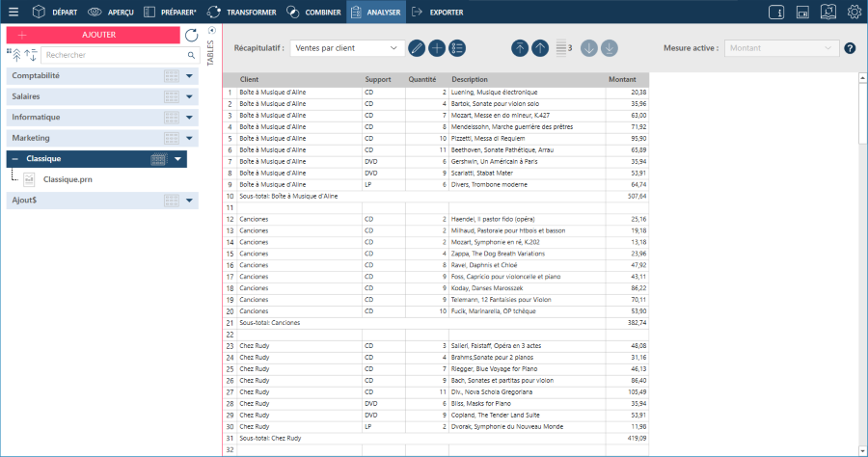Move to the top drill level arrow
The image size is (868, 457).
pos(520,48)
